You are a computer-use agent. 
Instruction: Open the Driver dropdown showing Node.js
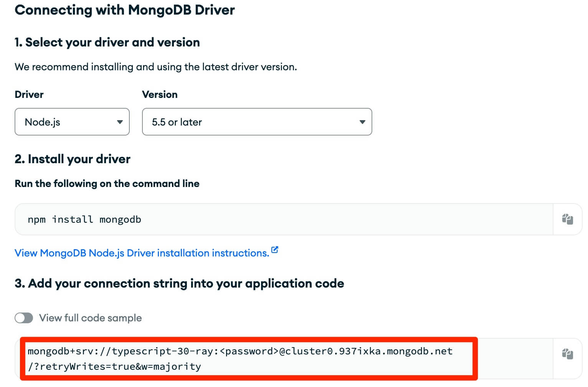point(72,122)
